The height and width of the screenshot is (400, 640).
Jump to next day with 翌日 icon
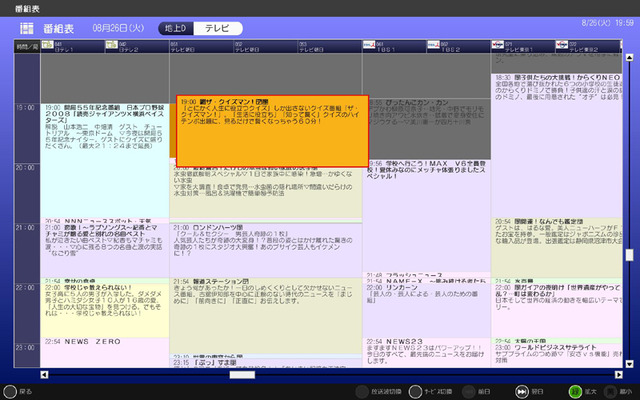coord(522,391)
